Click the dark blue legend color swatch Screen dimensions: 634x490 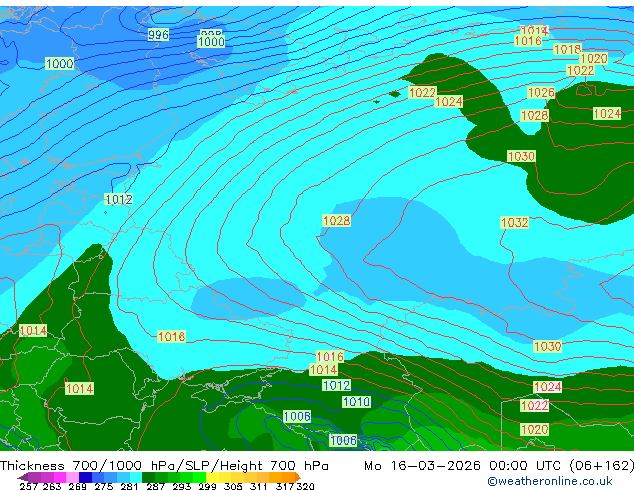click(85, 477)
